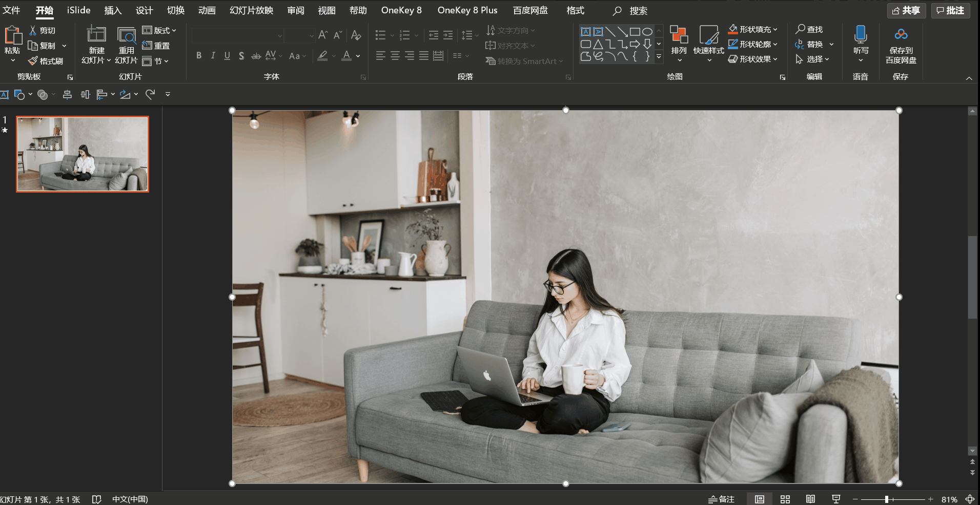Switch to the 设计 design tab

click(144, 10)
